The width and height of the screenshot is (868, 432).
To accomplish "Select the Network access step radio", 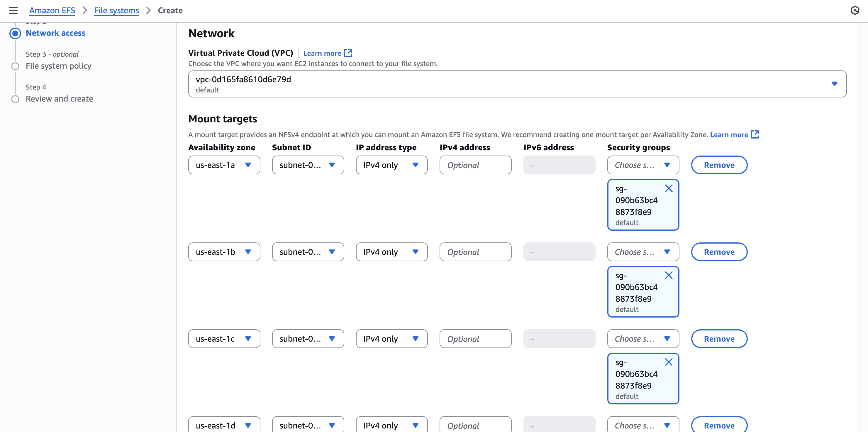I will [15, 33].
